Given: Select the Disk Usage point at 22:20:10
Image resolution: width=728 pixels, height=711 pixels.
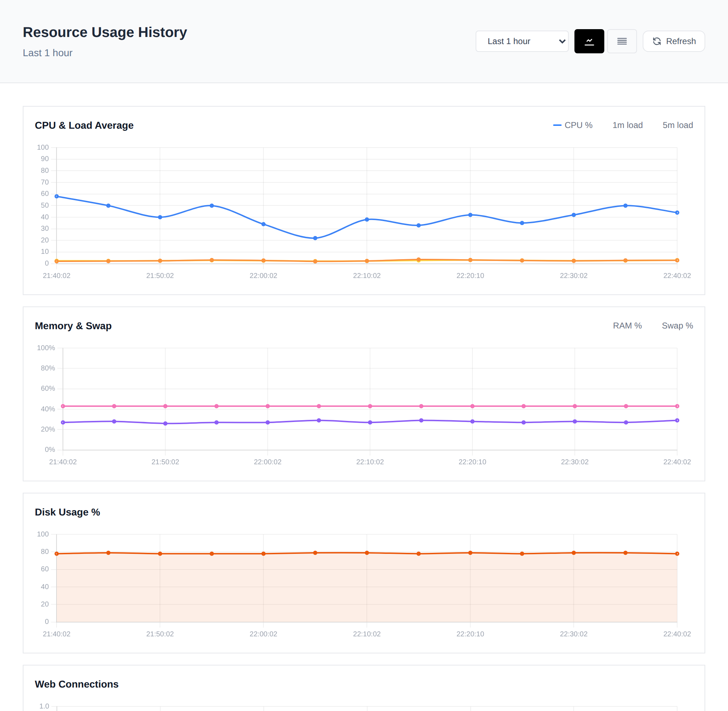Looking at the screenshot, I should pyautogui.click(x=470, y=553).
